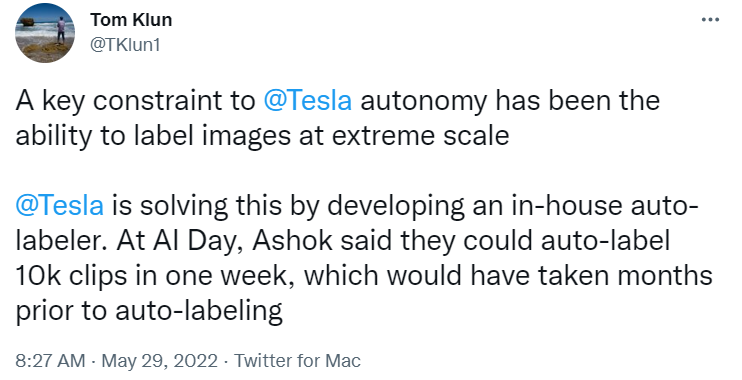The height and width of the screenshot is (380, 742).
Task: Open the @Tesla mention starting the second paragraph
Action: coord(60,206)
